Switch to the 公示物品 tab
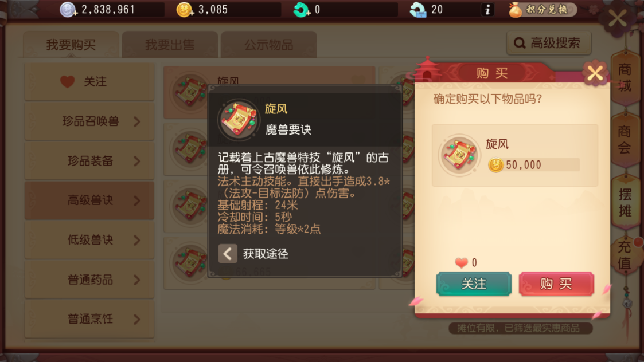644x362 pixels. click(x=268, y=44)
